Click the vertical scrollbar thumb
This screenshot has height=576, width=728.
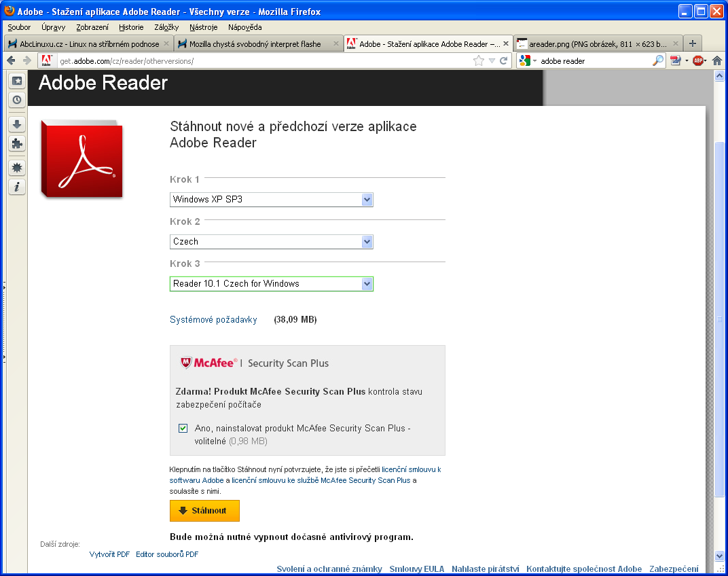[719, 319]
